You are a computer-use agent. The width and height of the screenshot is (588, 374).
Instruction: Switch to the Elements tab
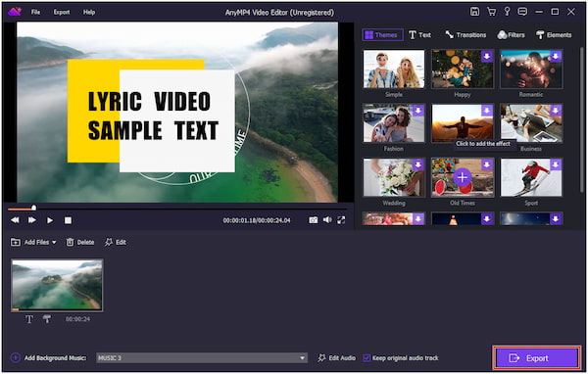point(554,35)
